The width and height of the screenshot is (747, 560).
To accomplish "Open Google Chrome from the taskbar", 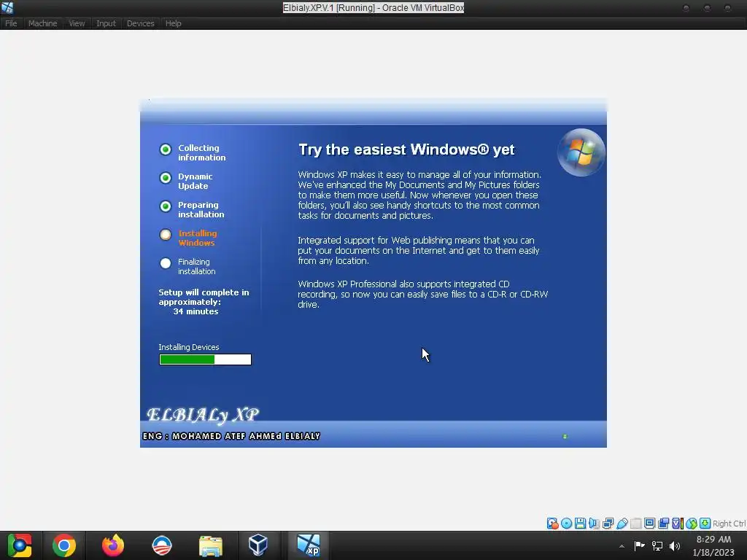I will [64, 545].
